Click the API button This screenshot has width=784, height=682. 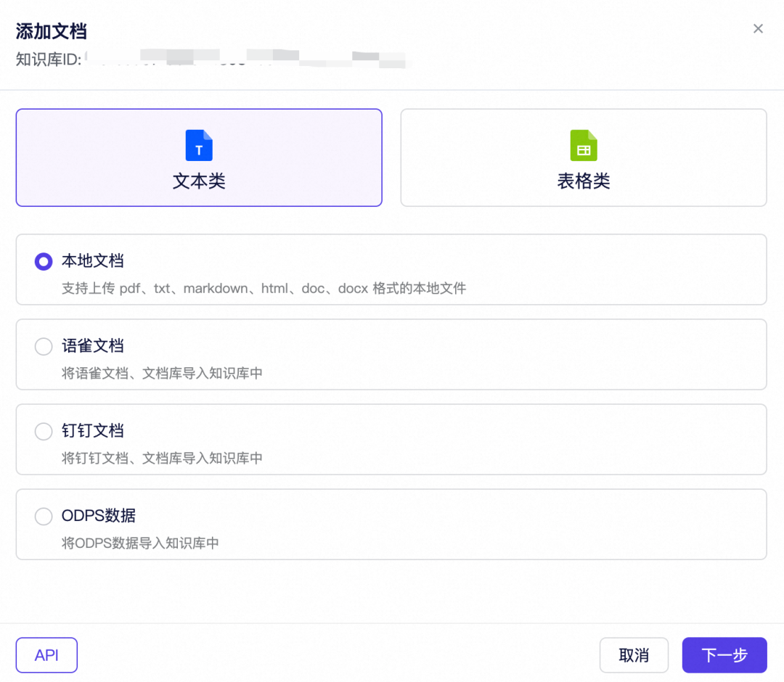46,654
